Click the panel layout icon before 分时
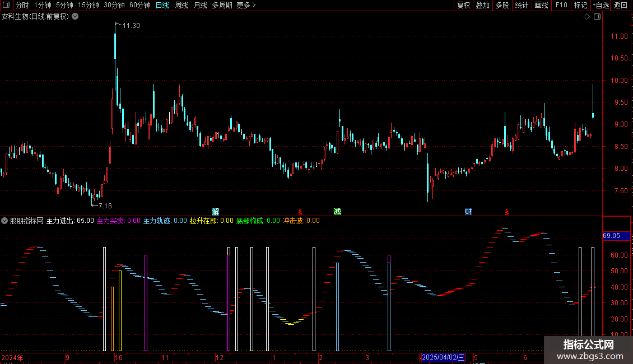 tap(6, 5)
